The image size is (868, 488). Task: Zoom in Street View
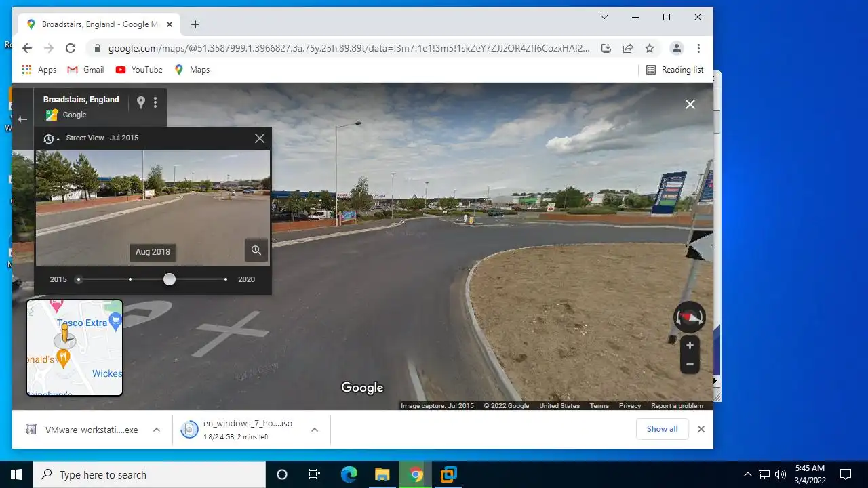click(x=690, y=346)
